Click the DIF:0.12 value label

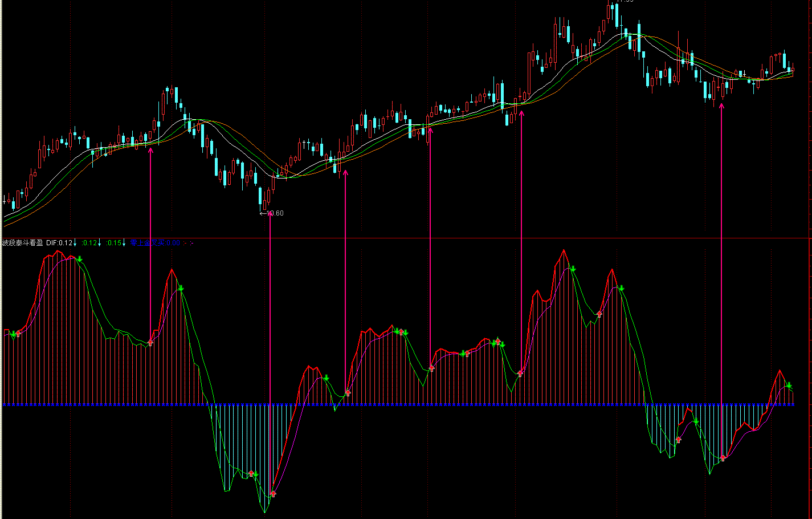(x=59, y=243)
